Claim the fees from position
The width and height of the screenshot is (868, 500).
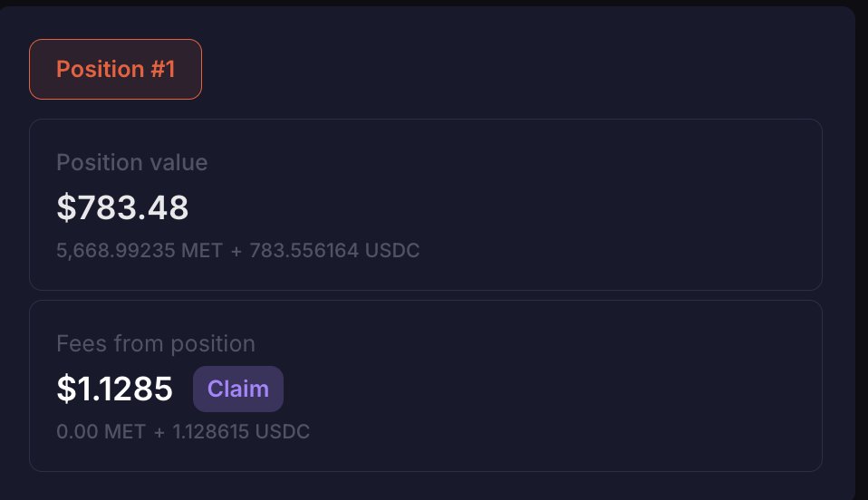(x=238, y=389)
